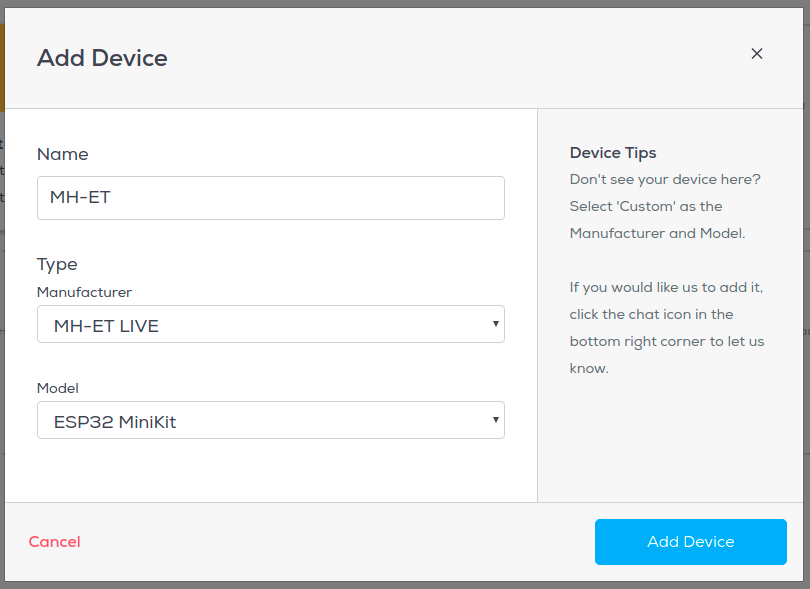Cancel the Add Device dialog
This screenshot has height=589, width=810.
coord(54,541)
